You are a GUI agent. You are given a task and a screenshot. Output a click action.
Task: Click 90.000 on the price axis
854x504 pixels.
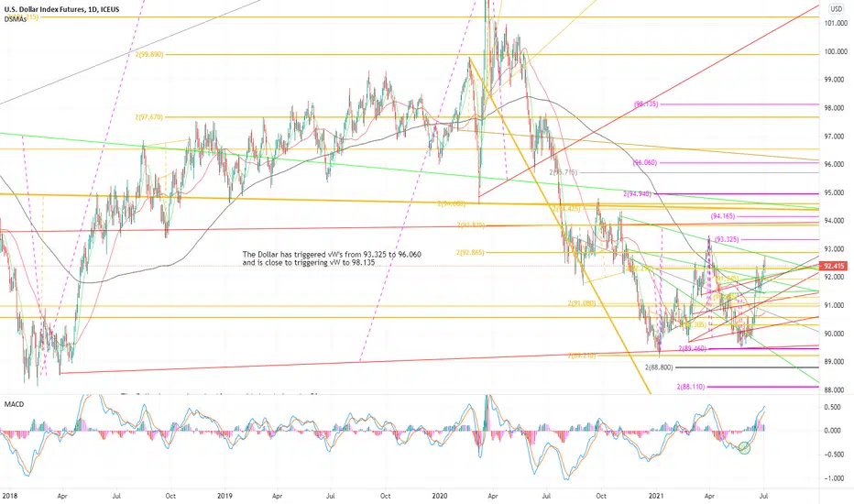835,334
